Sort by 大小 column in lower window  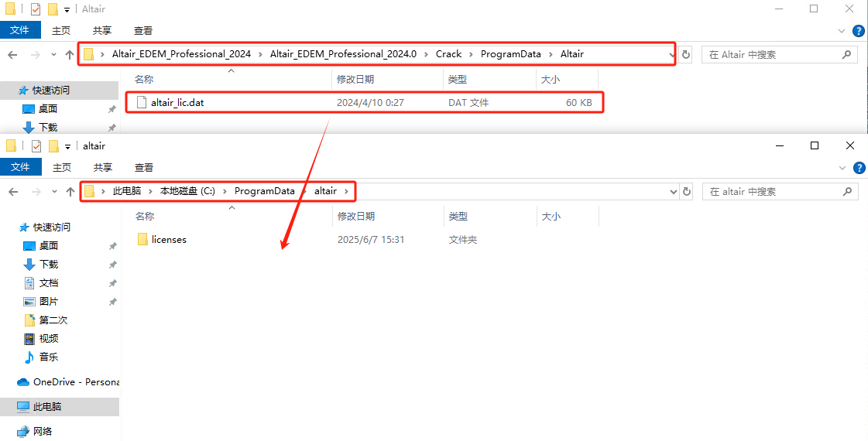pyautogui.click(x=551, y=217)
